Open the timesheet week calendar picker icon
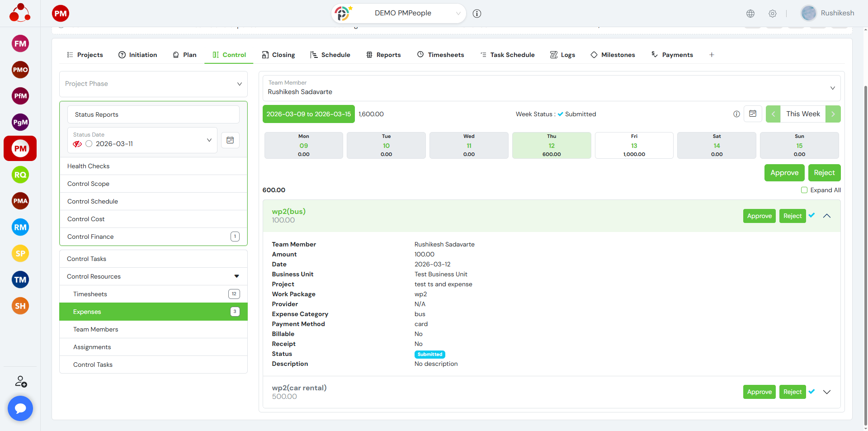Image resolution: width=868 pixels, height=431 pixels. tap(753, 114)
